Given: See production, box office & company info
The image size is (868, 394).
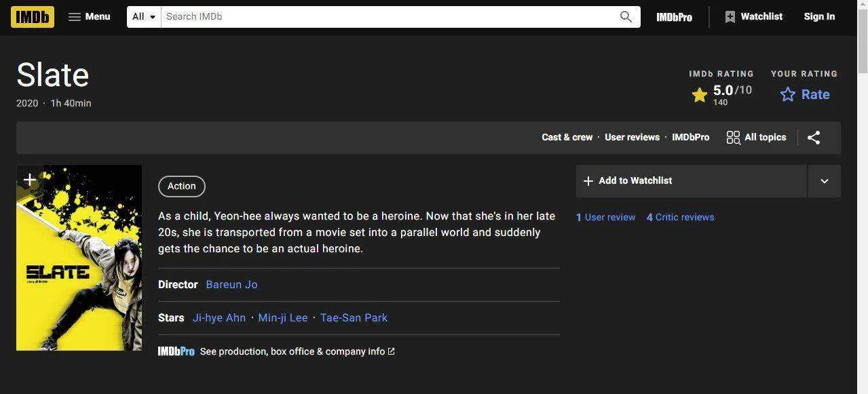Looking at the screenshot, I should 297,351.
